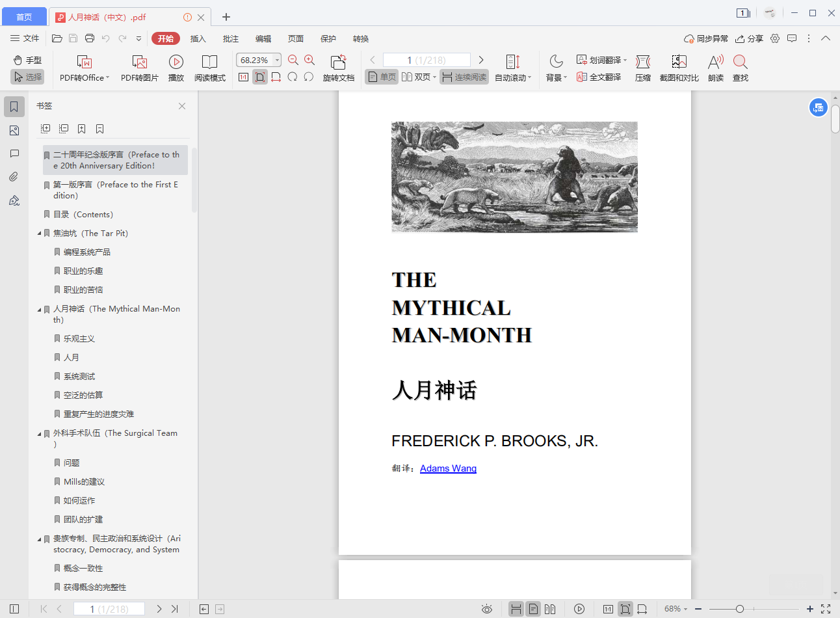Open bookmark 目录 (Contents)

coord(83,214)
